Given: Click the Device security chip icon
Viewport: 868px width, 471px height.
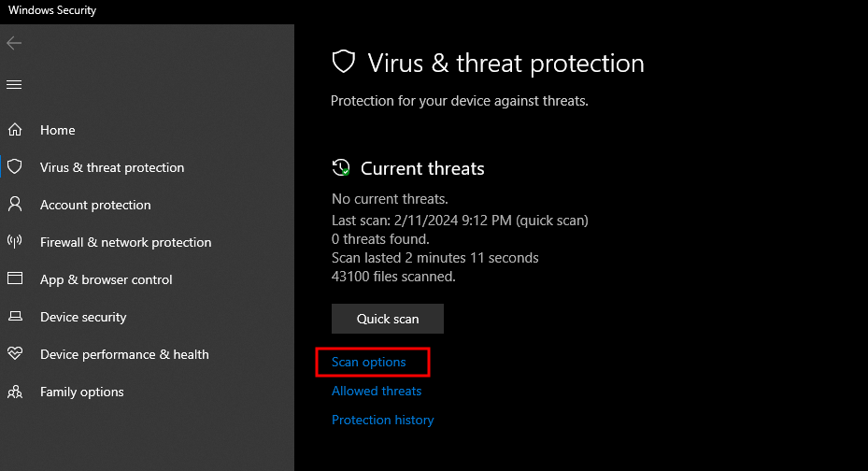Looking at the screenshot, I should pos(15,317).
